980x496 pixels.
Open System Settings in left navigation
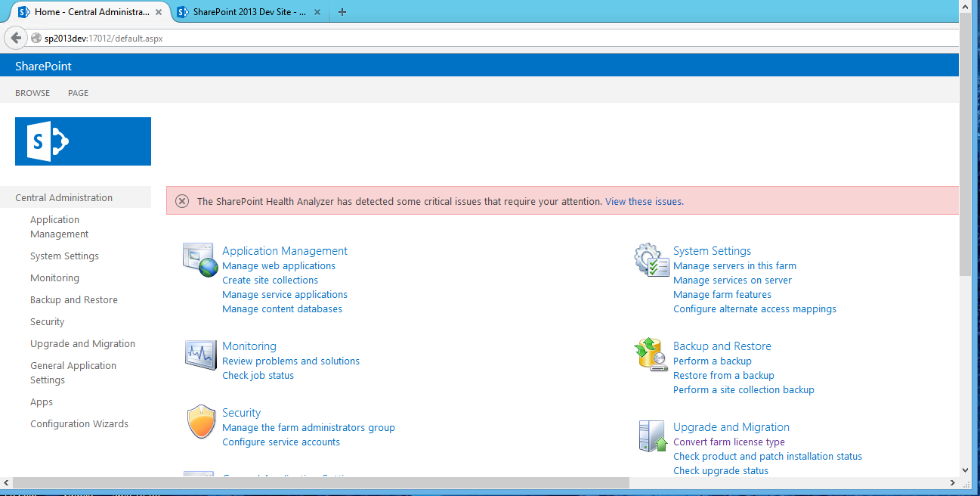coord(64,256)
